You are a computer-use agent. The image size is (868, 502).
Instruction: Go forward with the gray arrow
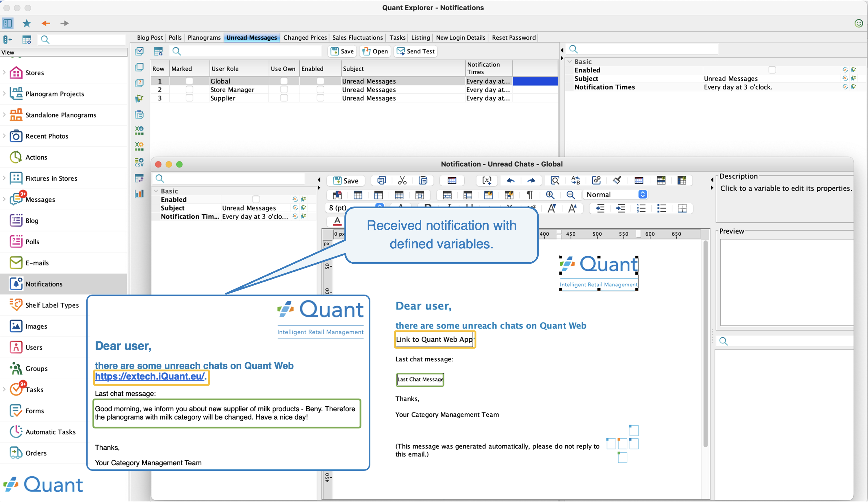(x=64, y=23)
